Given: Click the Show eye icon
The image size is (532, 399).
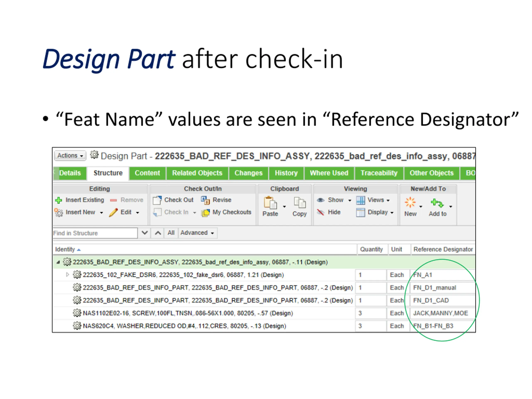Looking at the screenshot, I should pyautogui.click(x=321, y=200).
